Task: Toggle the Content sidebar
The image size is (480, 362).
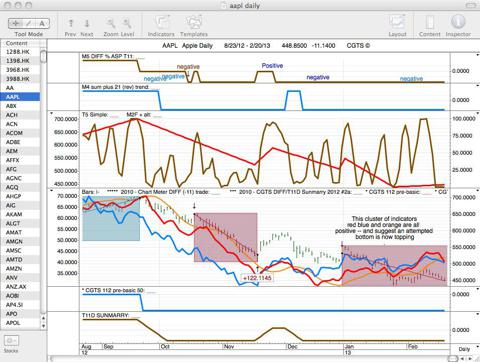Action: click(x=430, y=23)
